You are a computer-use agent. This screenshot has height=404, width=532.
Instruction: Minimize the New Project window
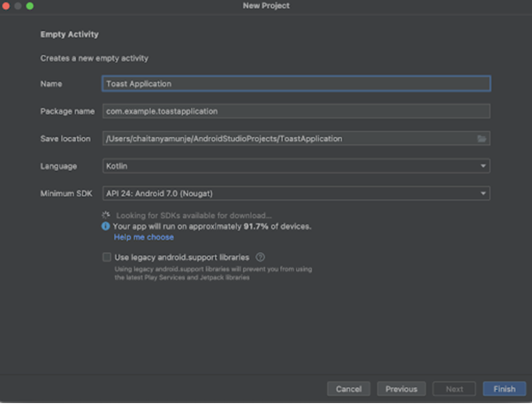click(18, 6)
